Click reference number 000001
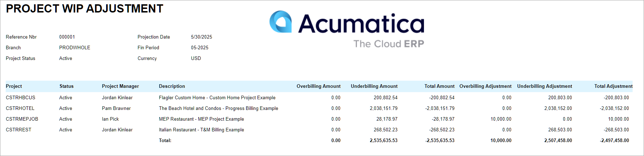The width and height of the screenshot is (644, 156). pos(67,37)
